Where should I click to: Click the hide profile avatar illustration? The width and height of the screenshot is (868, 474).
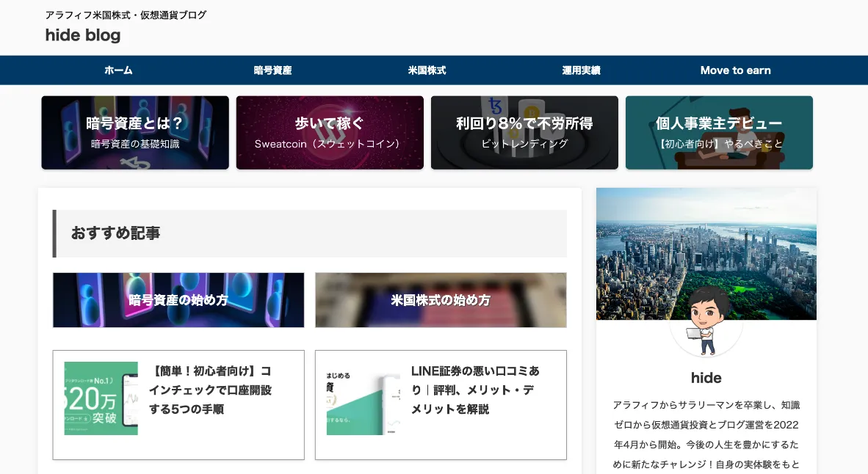pyautogui.click(x=706, y=322)
